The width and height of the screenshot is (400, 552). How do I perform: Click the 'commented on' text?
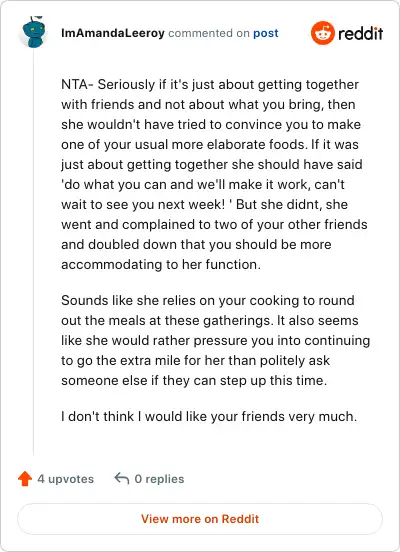[x=209, y=33]
